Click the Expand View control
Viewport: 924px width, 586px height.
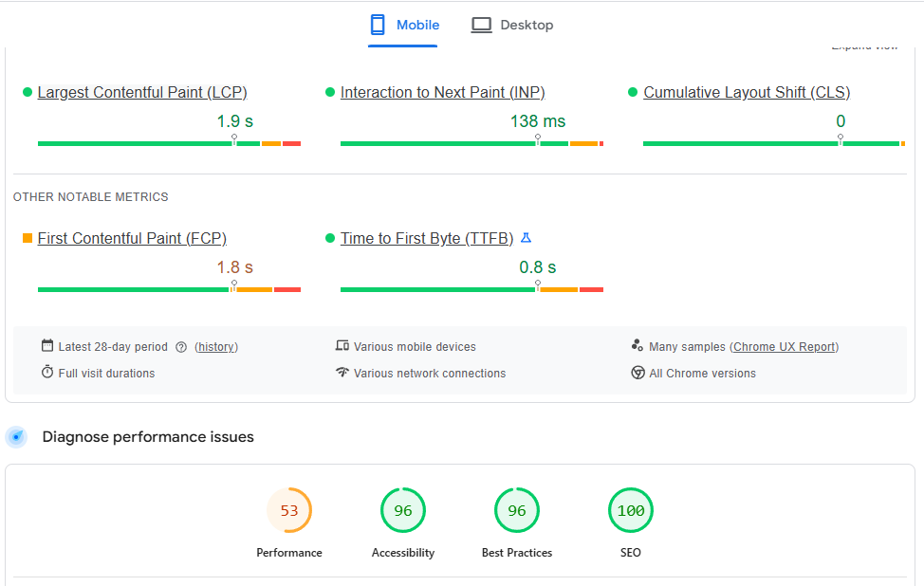864,45
